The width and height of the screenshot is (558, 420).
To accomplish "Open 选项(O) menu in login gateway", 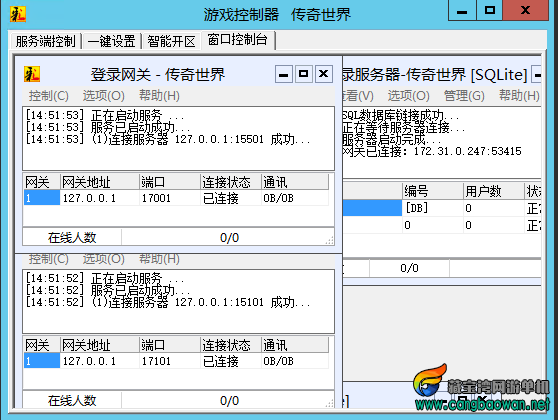I will [x=104, y=96].
